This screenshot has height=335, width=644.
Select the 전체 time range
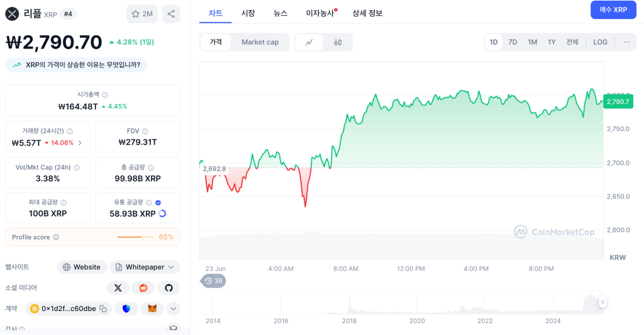pyautogui.click(x=572, y=42)
